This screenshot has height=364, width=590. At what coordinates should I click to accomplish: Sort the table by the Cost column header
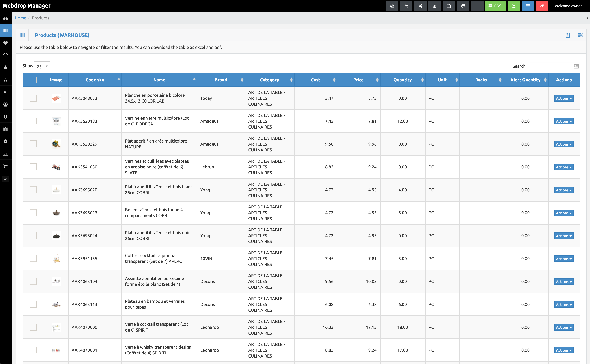pos(316,80)
